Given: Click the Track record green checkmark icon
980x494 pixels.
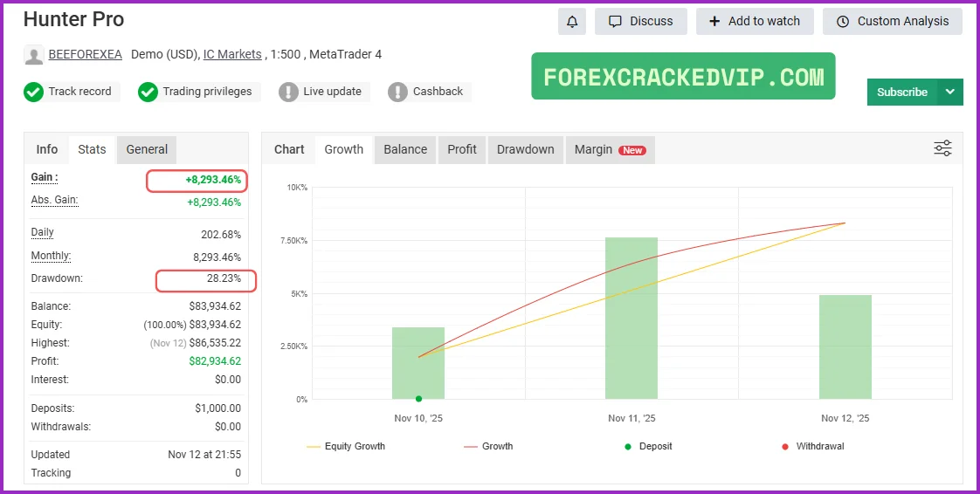Looking at the screenshot, I should coord(34,92).
